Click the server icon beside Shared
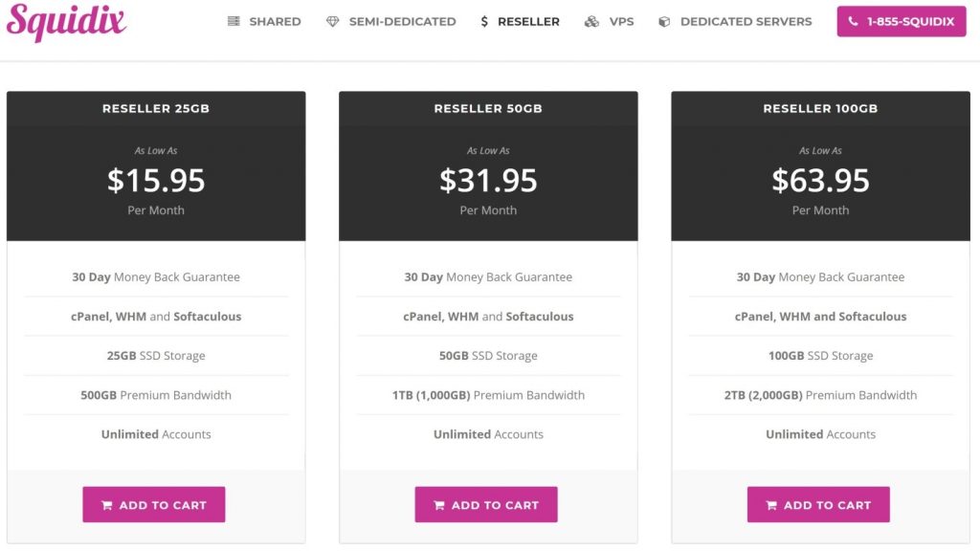The width and height of the screenshot is (980, 551). [234, 21]
